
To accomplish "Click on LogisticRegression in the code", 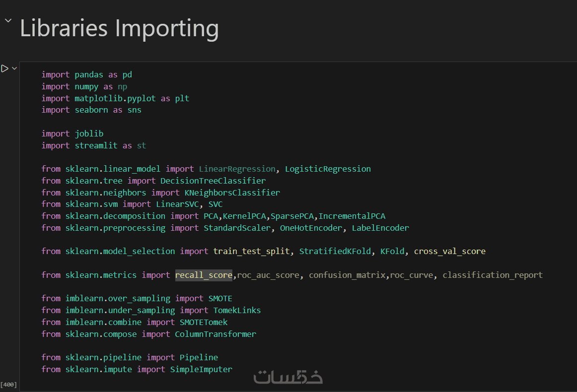I will 328,169.
